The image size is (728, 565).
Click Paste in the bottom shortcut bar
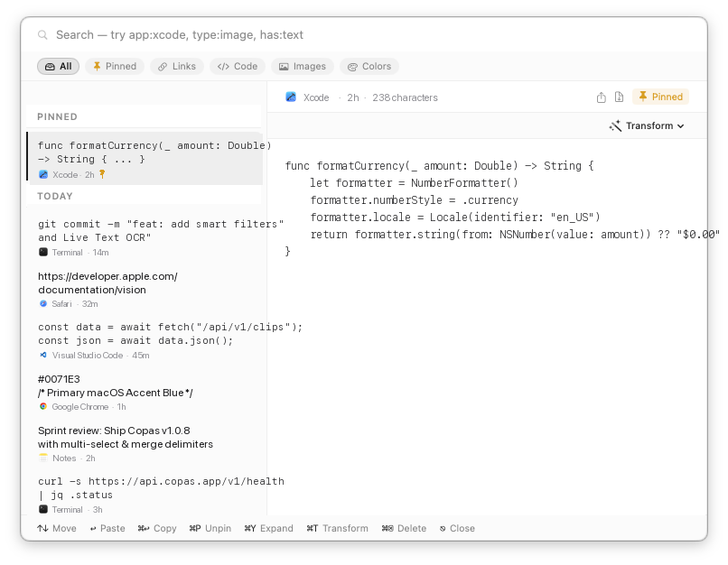click(107, 528)
